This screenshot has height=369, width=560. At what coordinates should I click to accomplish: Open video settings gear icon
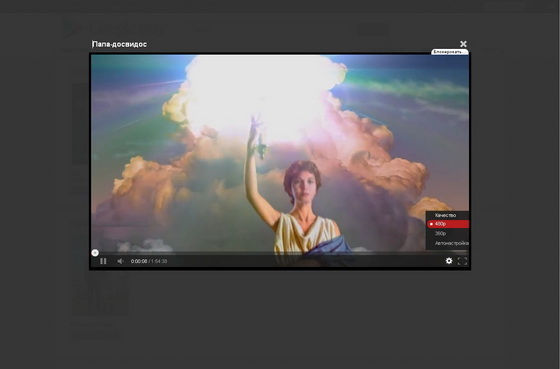click(449, 261)
